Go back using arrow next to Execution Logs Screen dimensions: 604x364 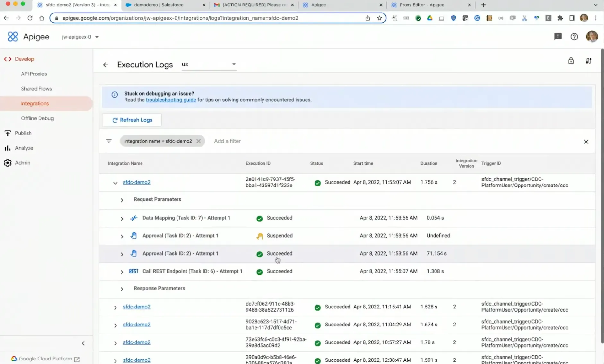(105, 65)
